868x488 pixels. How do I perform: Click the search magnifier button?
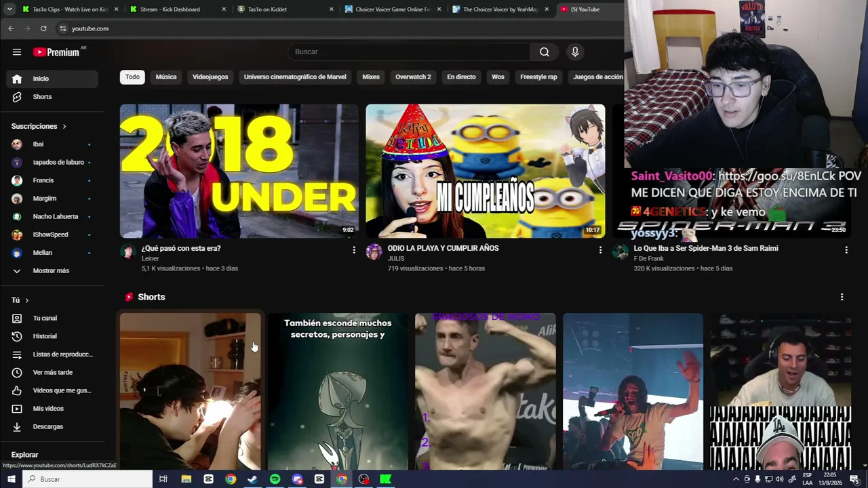pyautogui.click(x=545, y=52)
